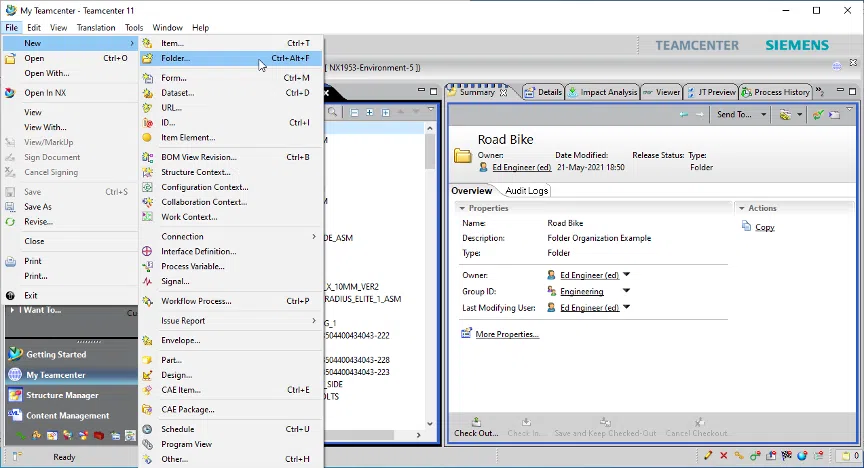This screenshot has width=864, height=468.
Task: Click the Copy action link
Action: [x=764, y=227]
